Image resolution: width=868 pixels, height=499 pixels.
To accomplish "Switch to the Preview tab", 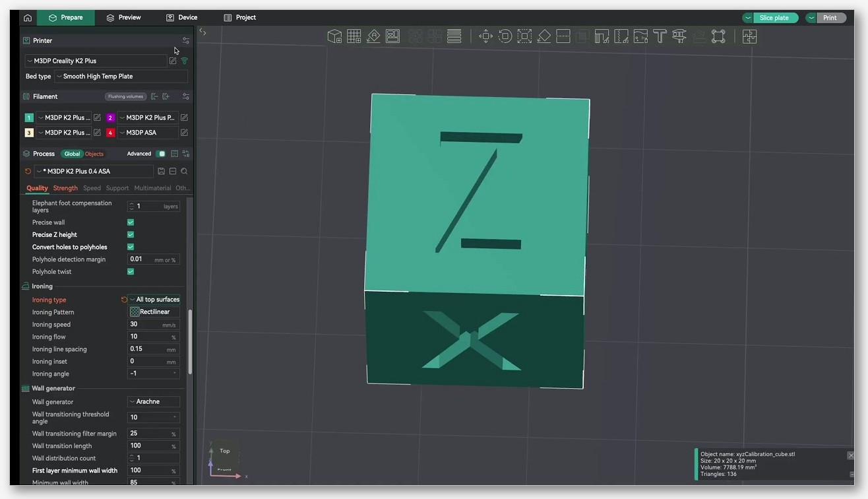I will [x=123, y=18].
